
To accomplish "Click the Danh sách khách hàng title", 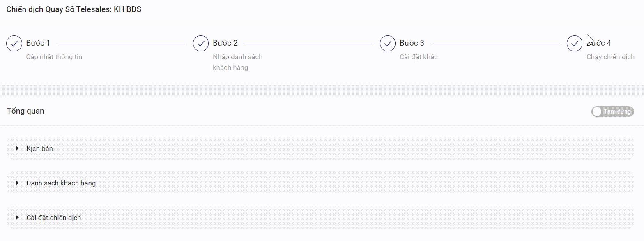I will click(61, 183).
